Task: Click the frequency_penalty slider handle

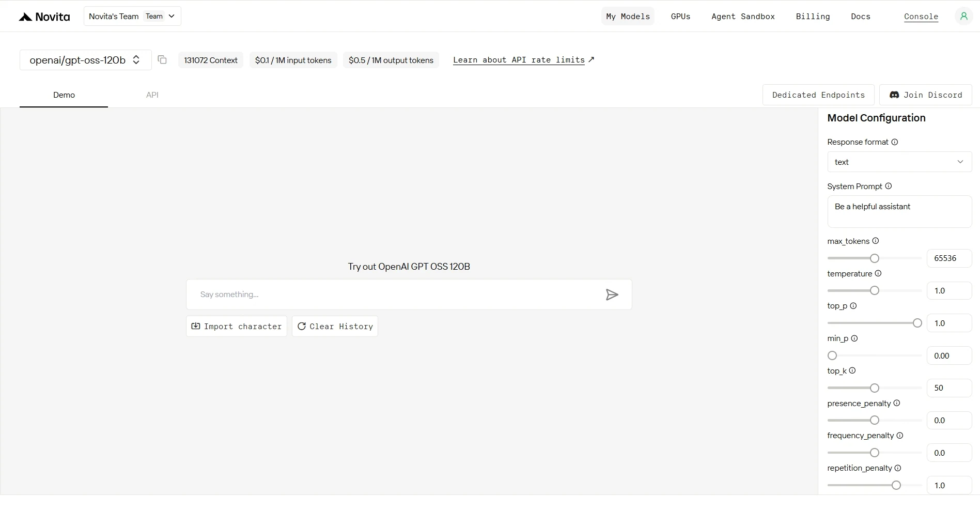Action: click(x=875, y=453)
